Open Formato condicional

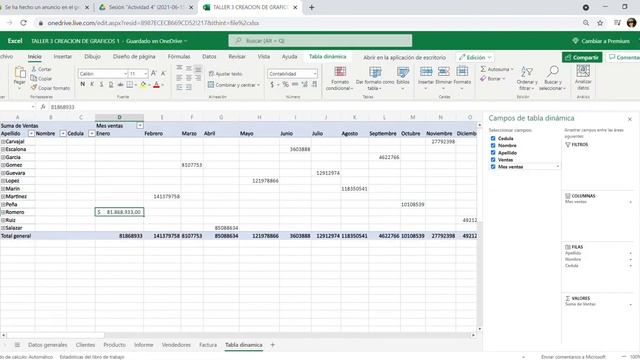(340, 78)
